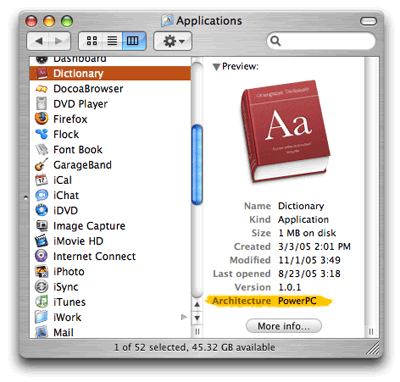Click the Size value 1 MB on disk
This screenshot has height=382, width=400.
pos(307,233)
